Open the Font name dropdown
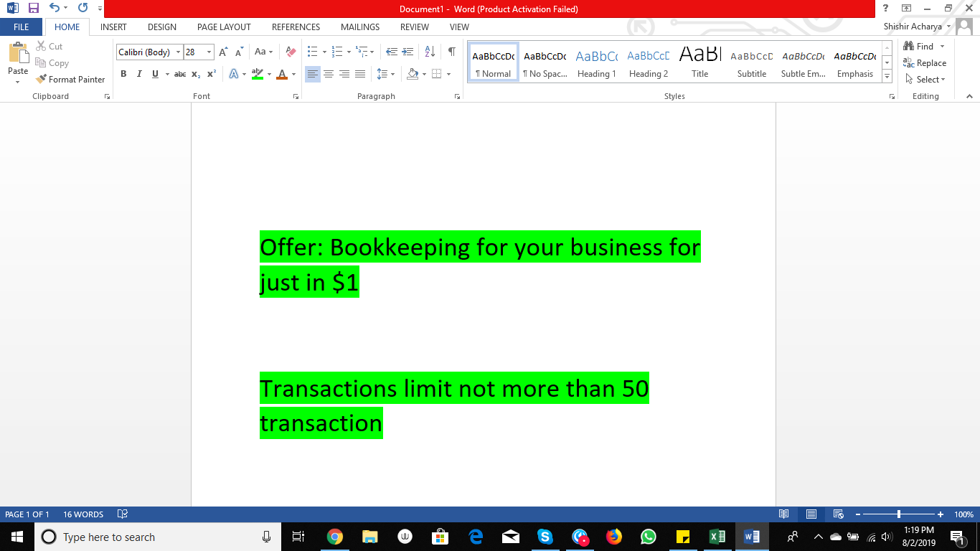This screenshot has height=551, width=980. point(179,52)
